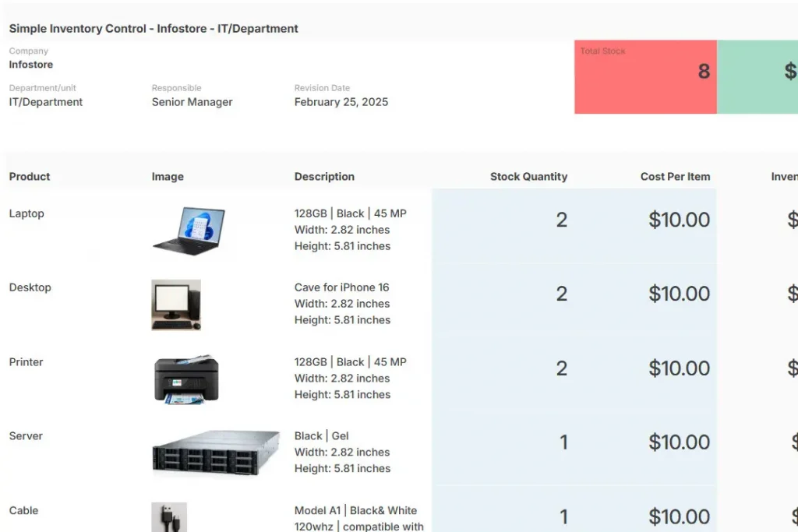Change the February 25, 2025 revision date
The width and height of the screenshot is (798, 532).
[341, 102]
